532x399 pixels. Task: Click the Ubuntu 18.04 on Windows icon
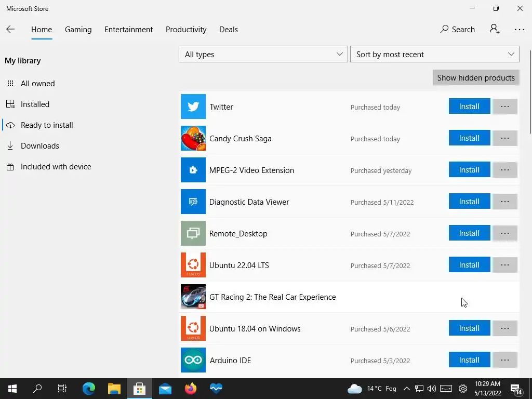[x=193, y=328]
